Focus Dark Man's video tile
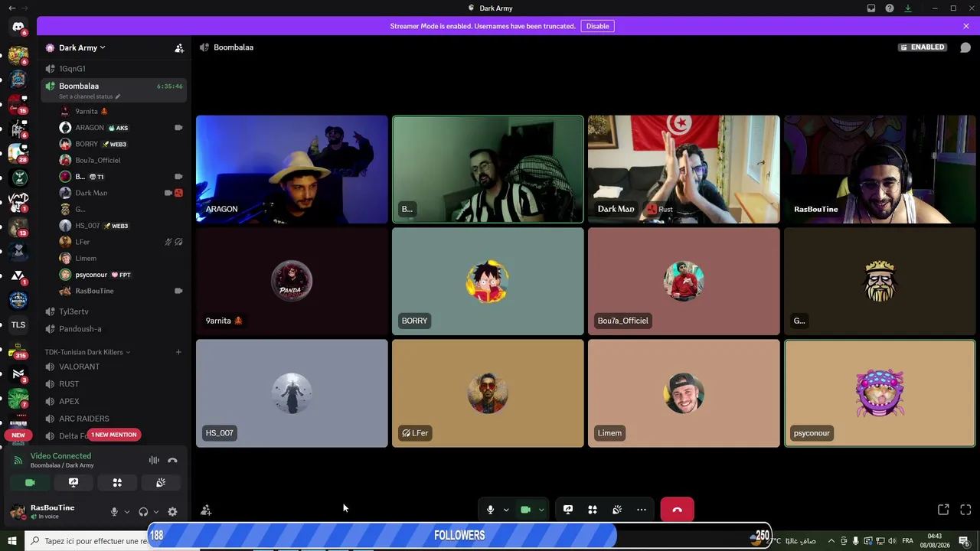980x551 pixels. point(684,169)
